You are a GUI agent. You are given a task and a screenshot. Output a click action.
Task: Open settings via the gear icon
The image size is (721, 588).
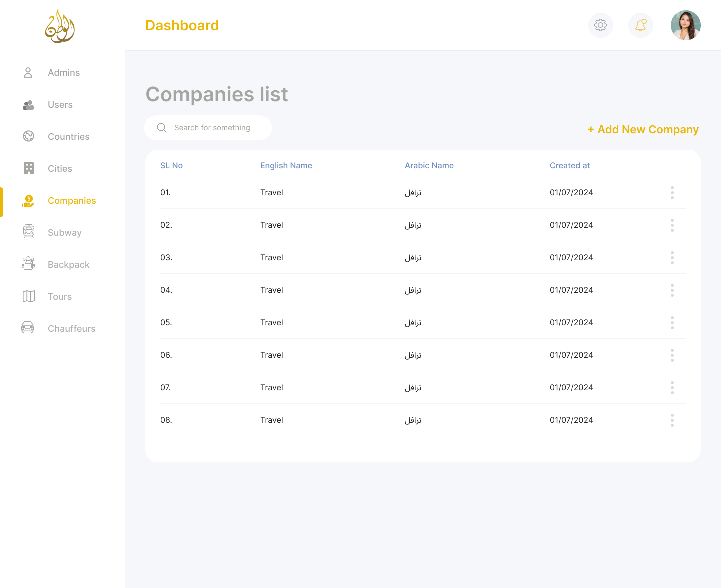point(600,25)
